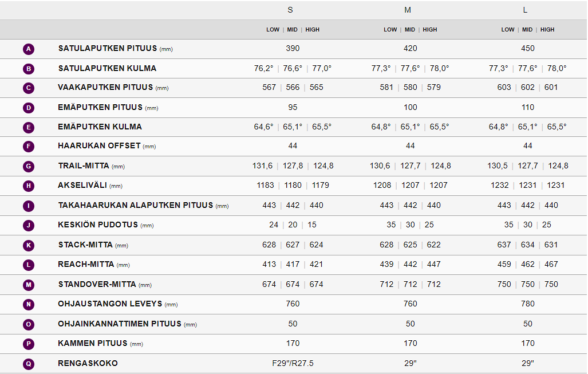This screenshot has width=588, height=374.
Task: Select the Standover-mitta row label
Action: click(97, 284)
